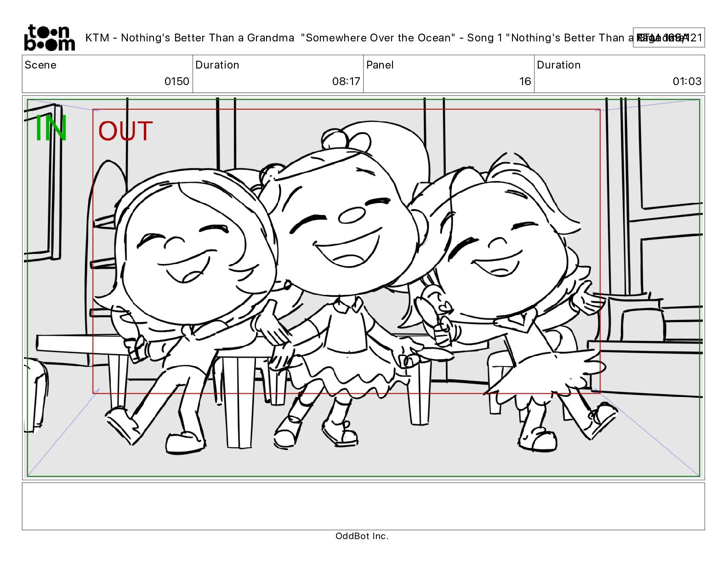Image resolution: width=728 pixels, height=563 pixels.
Task: Click the Toon Boom logo
Action: (49, 38)
